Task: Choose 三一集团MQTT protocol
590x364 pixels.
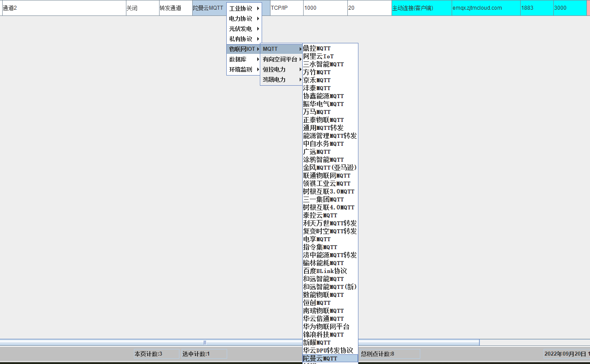Action: pos(330,200)
